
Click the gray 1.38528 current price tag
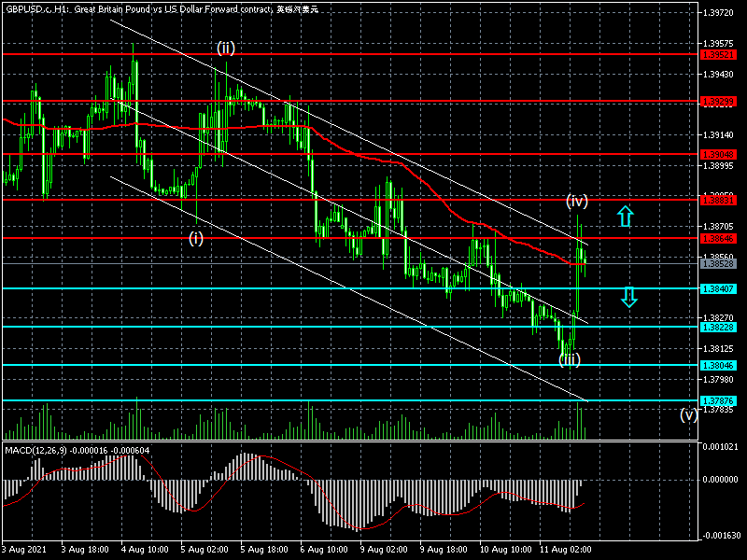pos(718,263)
